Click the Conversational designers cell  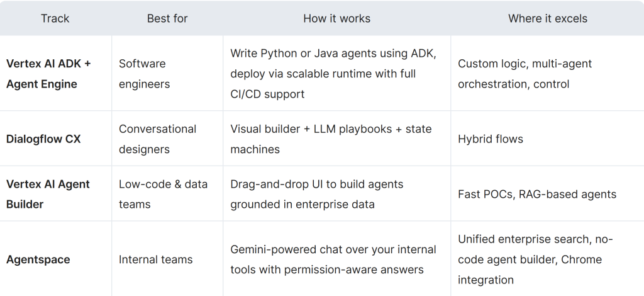pyautogui.click(x=167, y=139)
